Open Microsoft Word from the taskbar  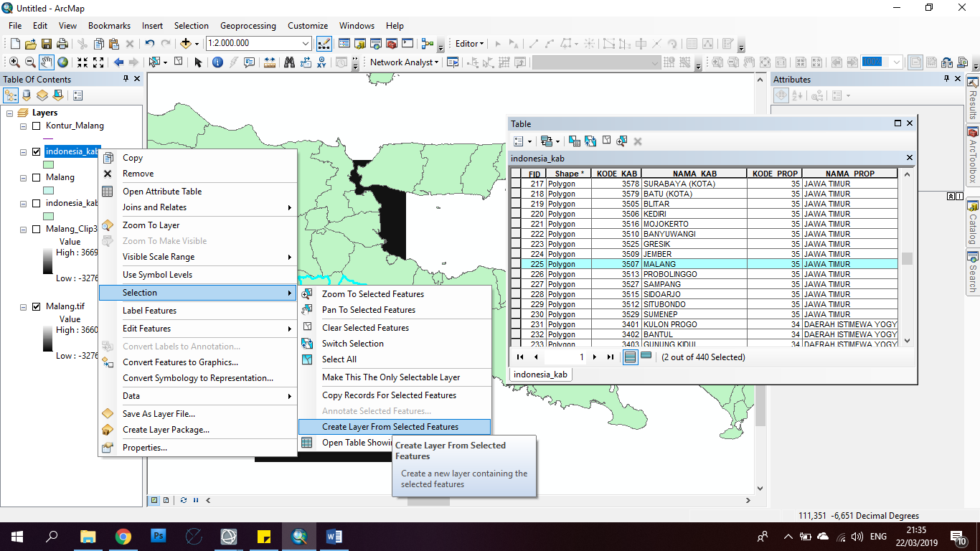click(334, 536)
